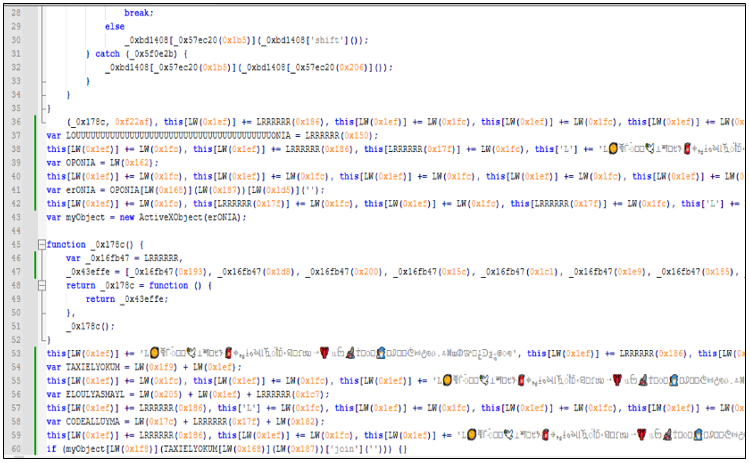Place cursor on the 'catch' keyword
The height and width of the screenshot is (463, 749).
coord(107,54)
